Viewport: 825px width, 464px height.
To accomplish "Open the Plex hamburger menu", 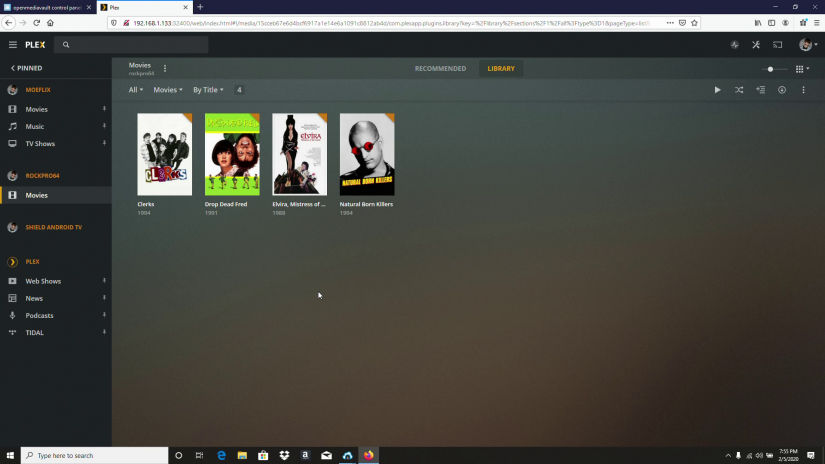I will point(13,45).
